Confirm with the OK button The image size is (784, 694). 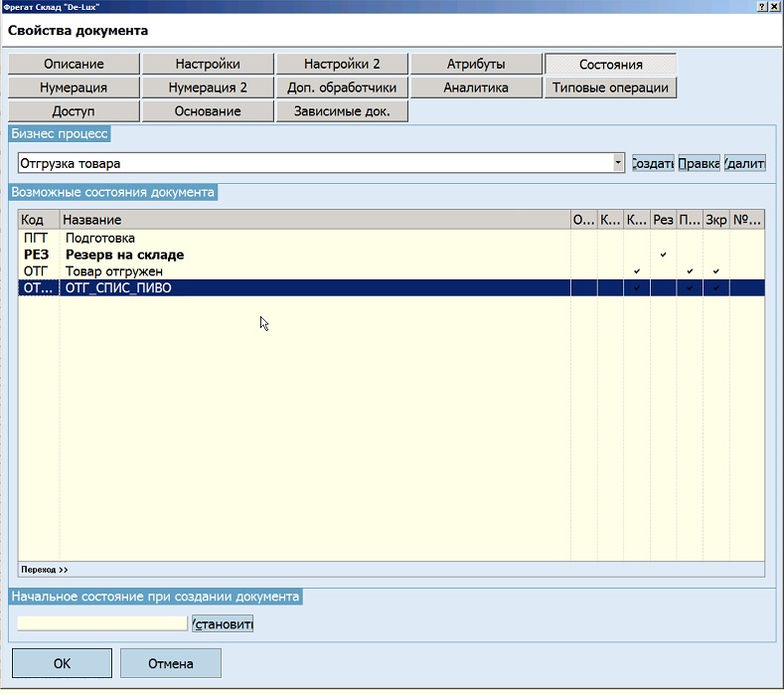click(x=62, y=663)
